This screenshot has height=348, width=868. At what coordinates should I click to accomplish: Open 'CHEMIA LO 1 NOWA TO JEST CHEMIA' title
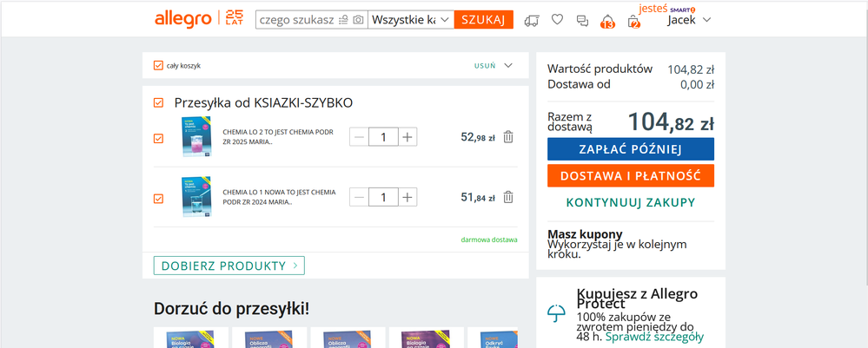click(279, 197)
